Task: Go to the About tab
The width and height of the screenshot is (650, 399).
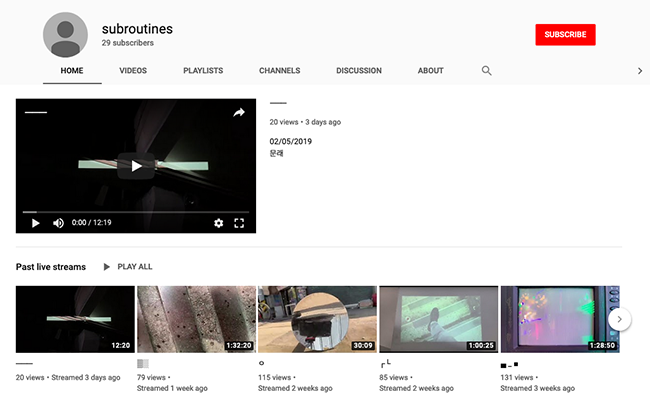Action: pos(430,70)
